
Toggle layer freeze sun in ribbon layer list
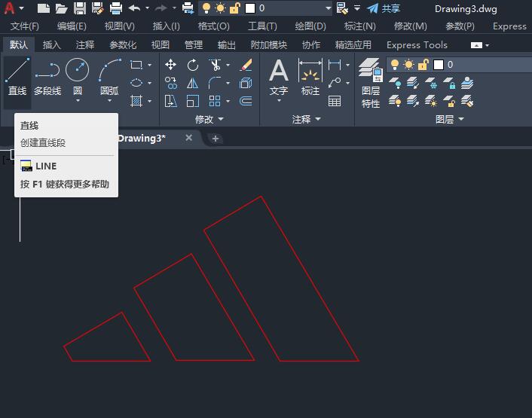click(408, 65)
